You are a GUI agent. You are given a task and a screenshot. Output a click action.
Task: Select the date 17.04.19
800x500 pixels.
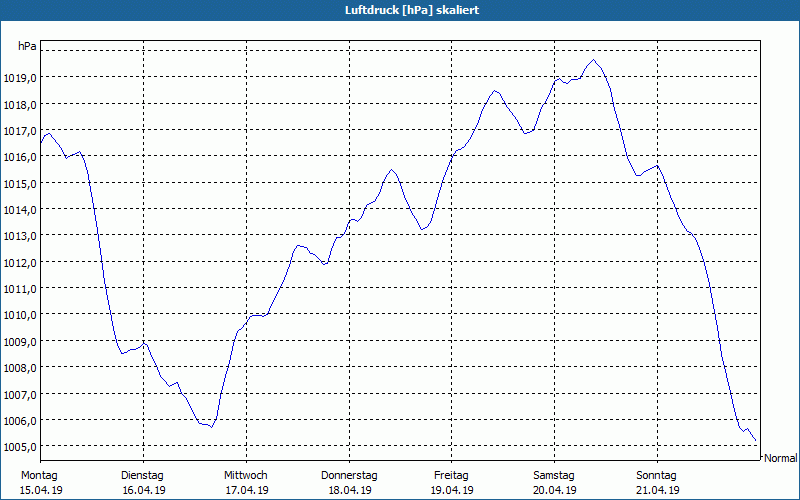pos(247,490)
